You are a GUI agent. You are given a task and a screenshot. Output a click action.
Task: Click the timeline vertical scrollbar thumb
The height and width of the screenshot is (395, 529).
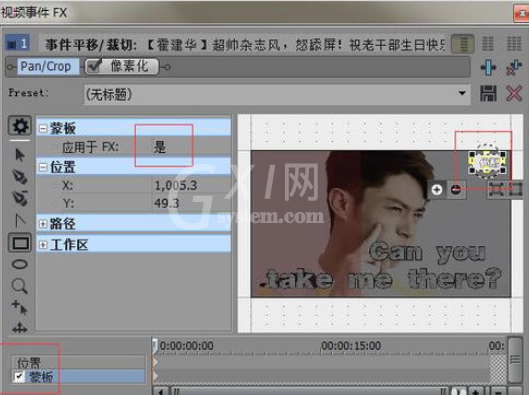515,360
